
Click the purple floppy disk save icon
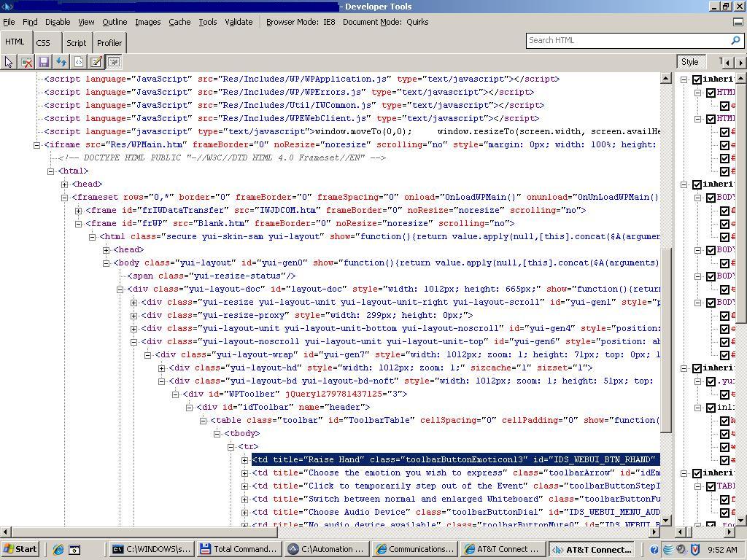44,62
